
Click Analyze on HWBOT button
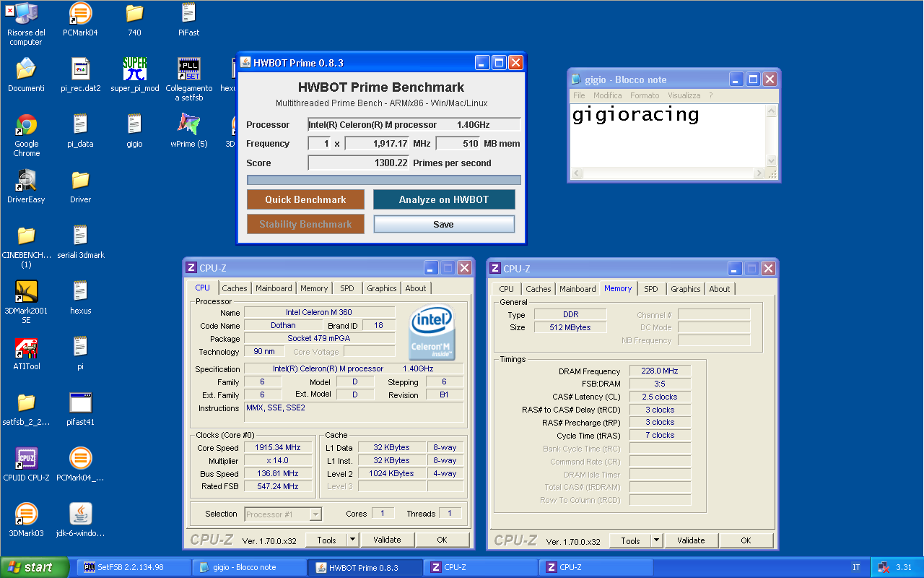(x=444, y=199)
